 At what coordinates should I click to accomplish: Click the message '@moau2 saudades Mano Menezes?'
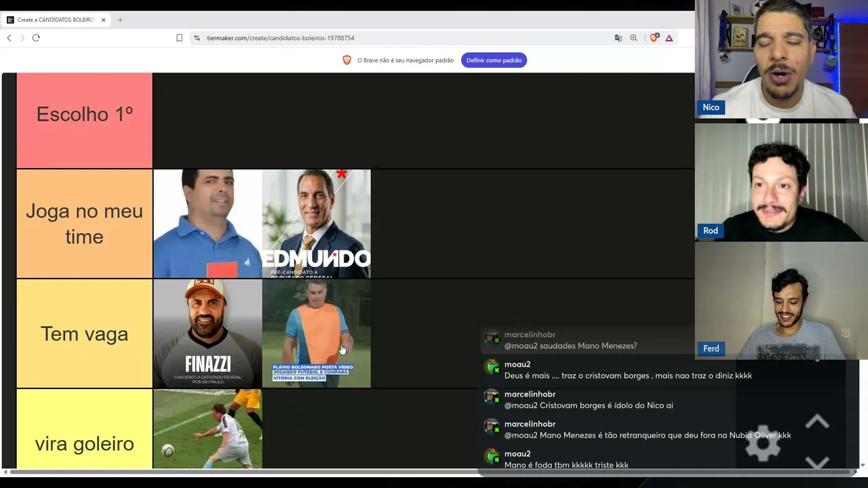coord(570,346)
